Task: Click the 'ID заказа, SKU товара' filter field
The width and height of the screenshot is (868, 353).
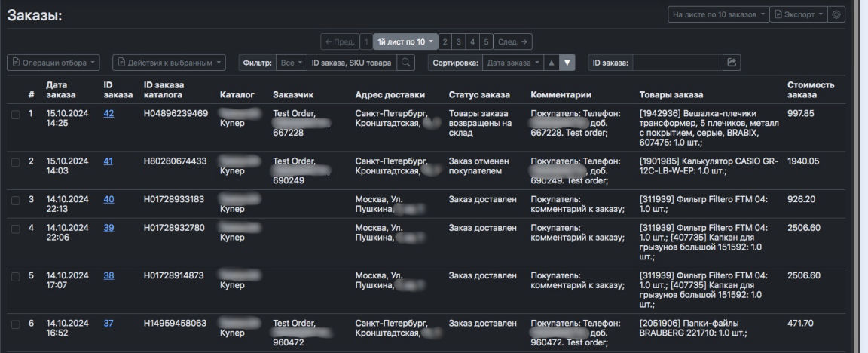Action: (350, 63)
